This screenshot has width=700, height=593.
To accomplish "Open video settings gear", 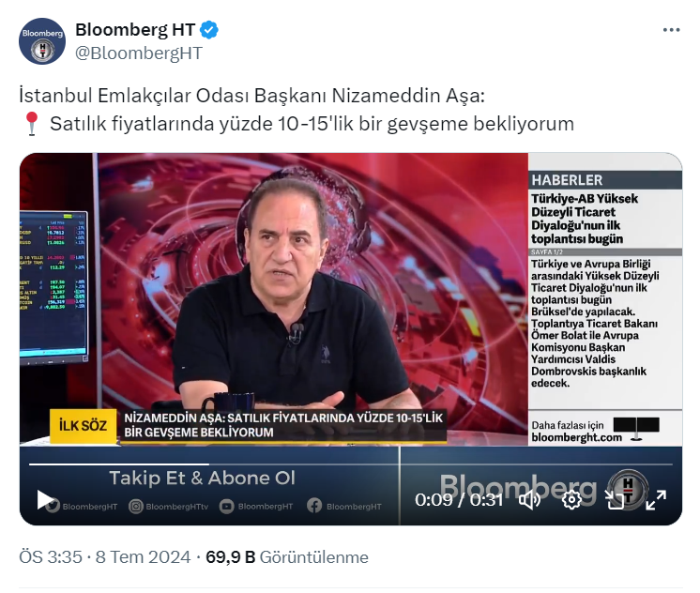I will pyautogui.click(x=571, y=500).
